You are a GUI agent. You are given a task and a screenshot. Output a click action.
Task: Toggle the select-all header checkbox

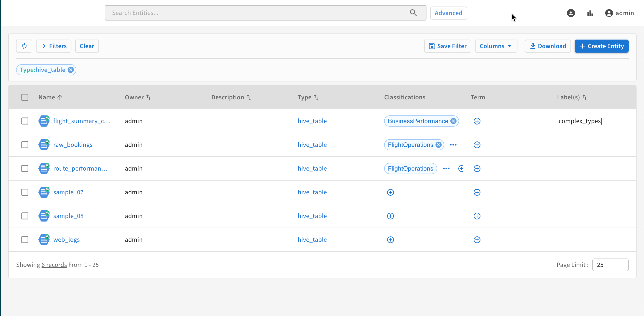(x=25, y=97)
